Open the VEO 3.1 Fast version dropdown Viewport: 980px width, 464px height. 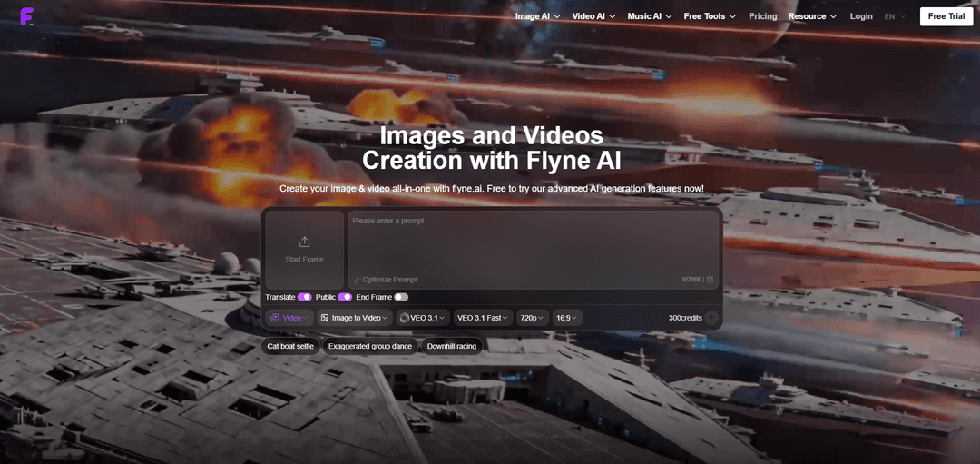click(x=483, y=318)
